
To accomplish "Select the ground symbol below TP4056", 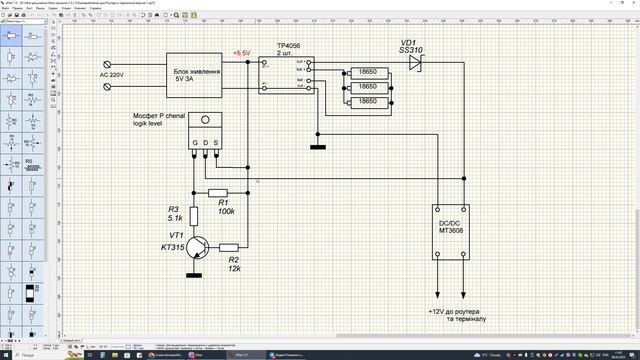I will pyautogui.click(x=318, y=147).
